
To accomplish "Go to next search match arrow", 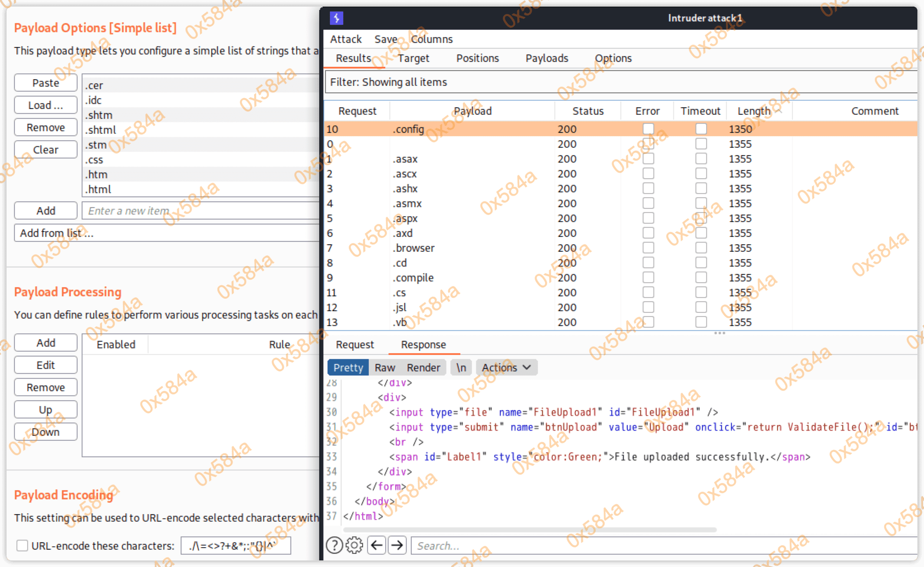I will 397,545.
